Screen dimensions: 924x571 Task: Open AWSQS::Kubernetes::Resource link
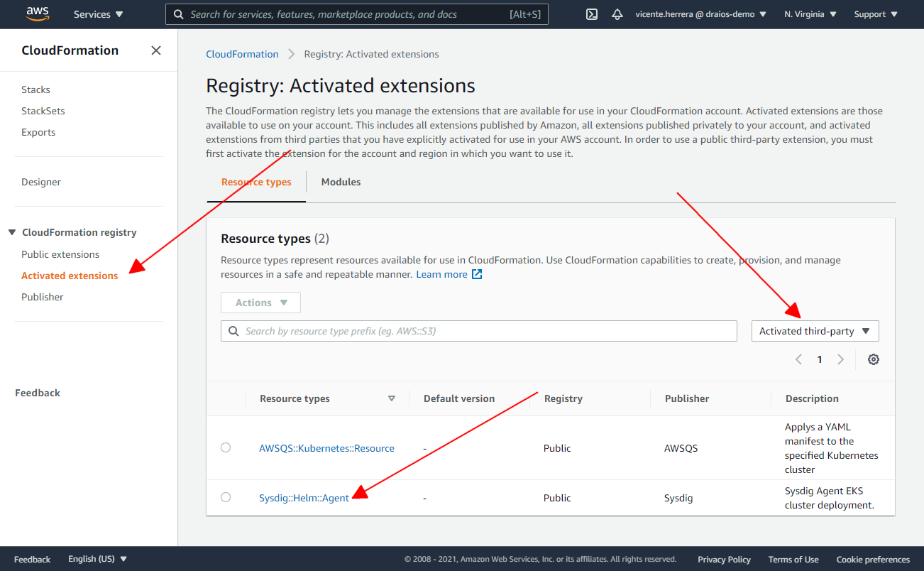point(326,448)
